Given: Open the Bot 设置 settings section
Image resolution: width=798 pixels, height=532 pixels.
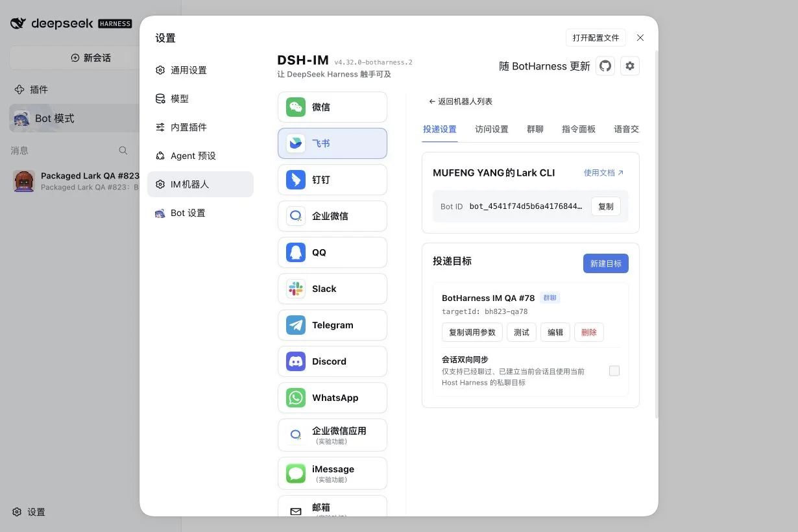Looking at the screenshot, I should [200, 213].
